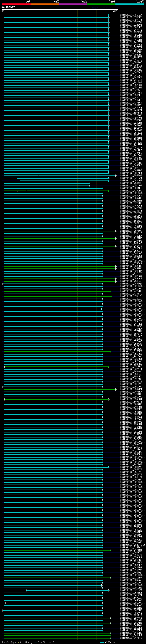Click subject label UniRef100_B7FJZ4
This screenshot has height=644, width=146.
[131, 178]
